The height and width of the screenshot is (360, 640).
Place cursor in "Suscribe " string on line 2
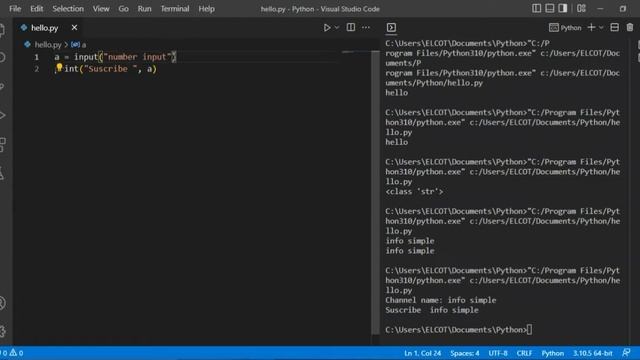click(110, 69)
